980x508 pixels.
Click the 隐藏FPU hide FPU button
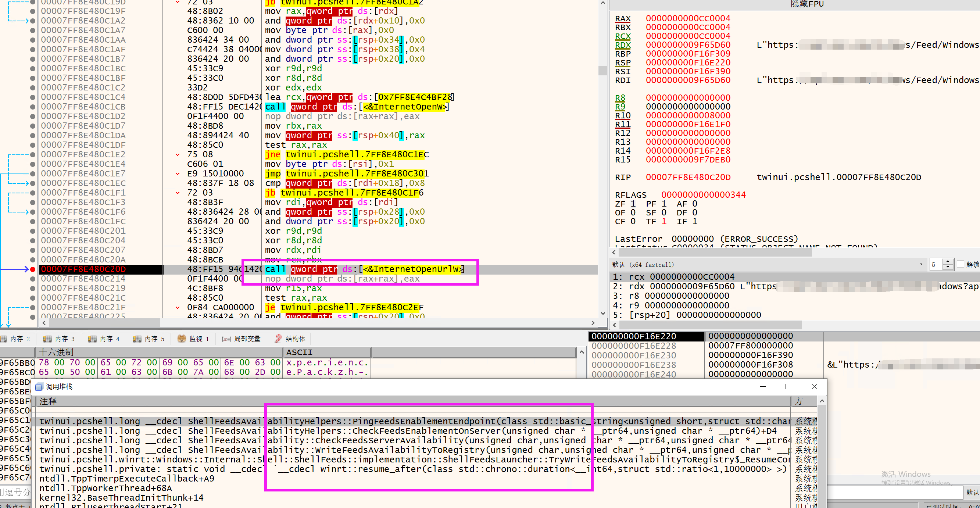click(807, 4)
